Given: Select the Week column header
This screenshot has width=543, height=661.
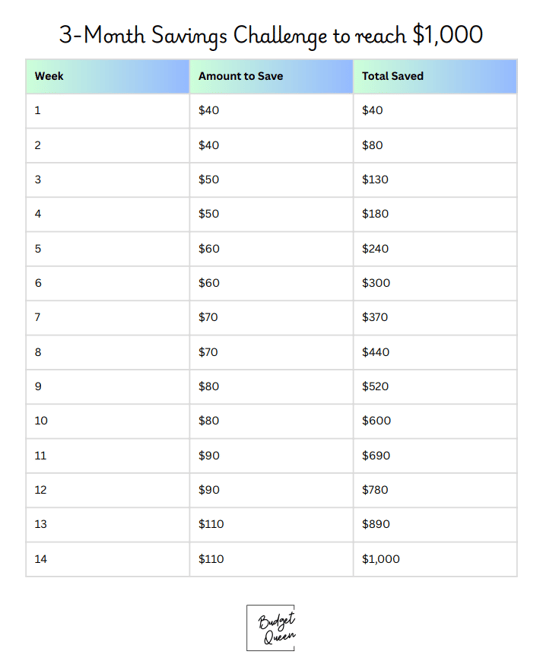Looking at the screenshot, I should tap(108, 76).
